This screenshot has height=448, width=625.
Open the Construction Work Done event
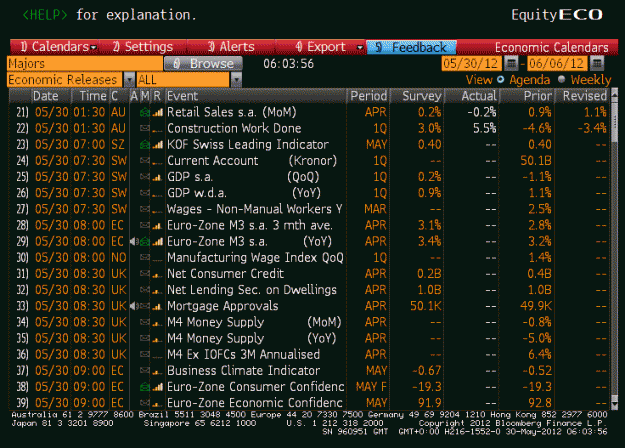pos(234,128)
